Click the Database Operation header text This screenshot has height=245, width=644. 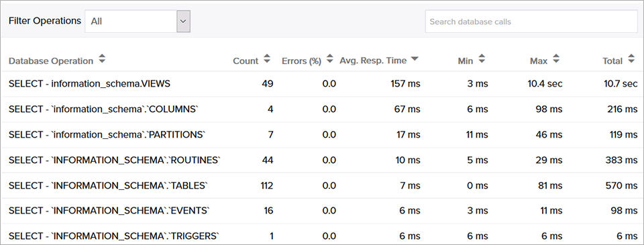51,61
